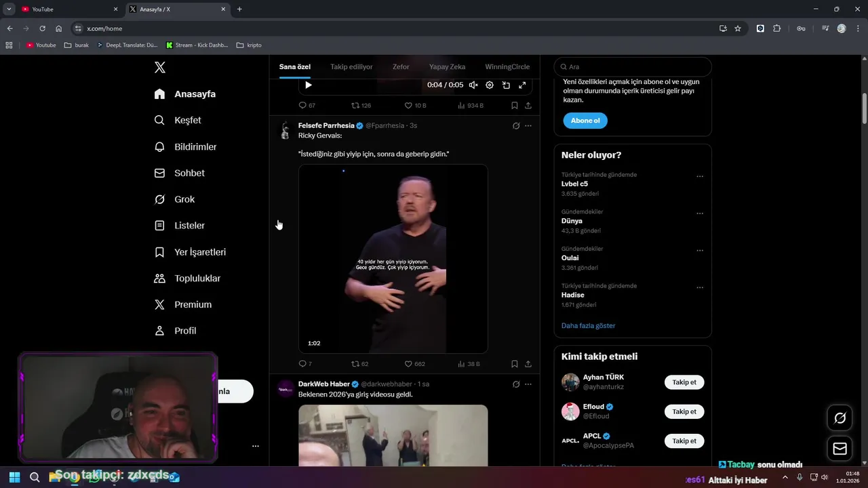Open DarkWeb Haber account name link

[x=324, y=384]
